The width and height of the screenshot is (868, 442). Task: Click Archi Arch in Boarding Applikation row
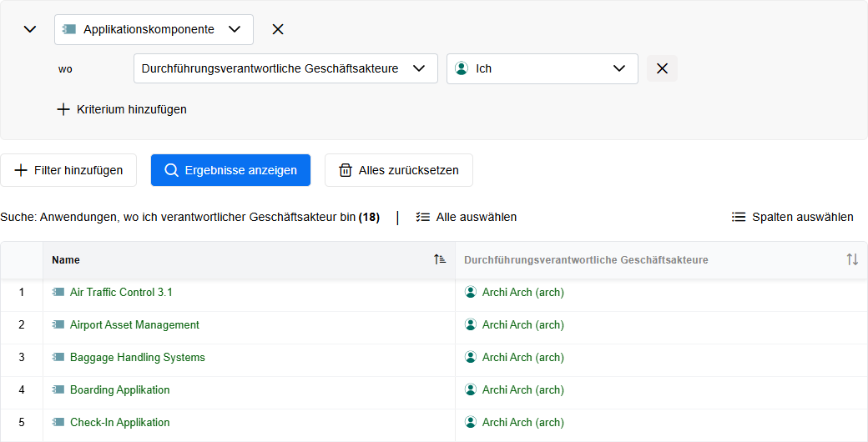pos(523,390)
